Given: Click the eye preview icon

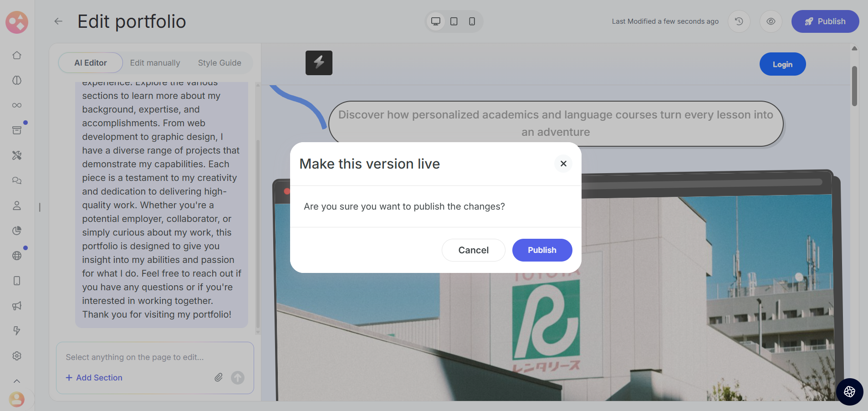Looking at the screenshot, I should pyautogui.click(x=771, y=21).
